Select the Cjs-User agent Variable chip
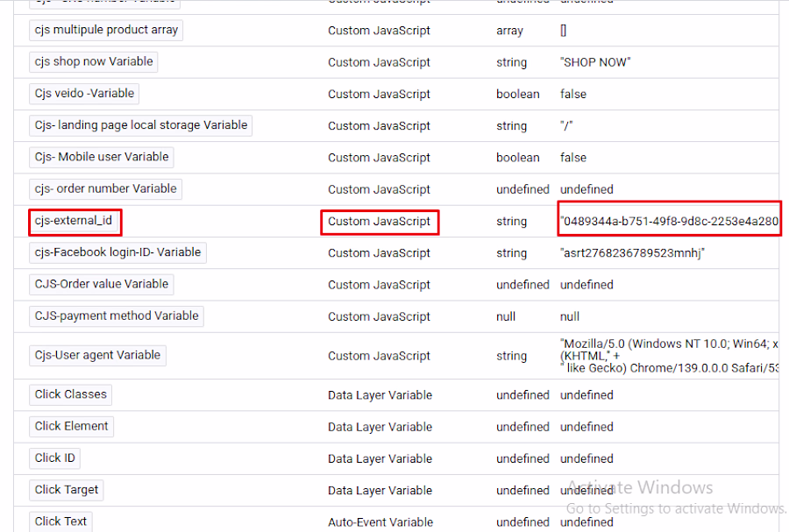The height and width of the screenshot is (532, 789). [x=97, y=355]
